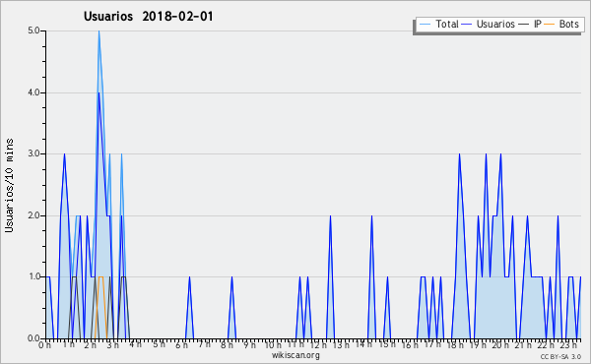Click the 18 h label on x-axis
591x364 pixels.
point(455,345)
